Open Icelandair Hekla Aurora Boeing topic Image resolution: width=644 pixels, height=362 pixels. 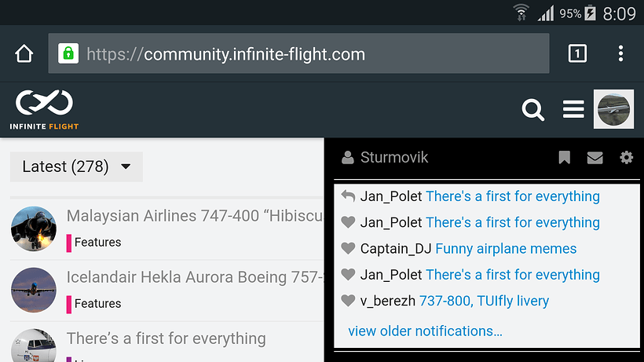coord(195,277)
